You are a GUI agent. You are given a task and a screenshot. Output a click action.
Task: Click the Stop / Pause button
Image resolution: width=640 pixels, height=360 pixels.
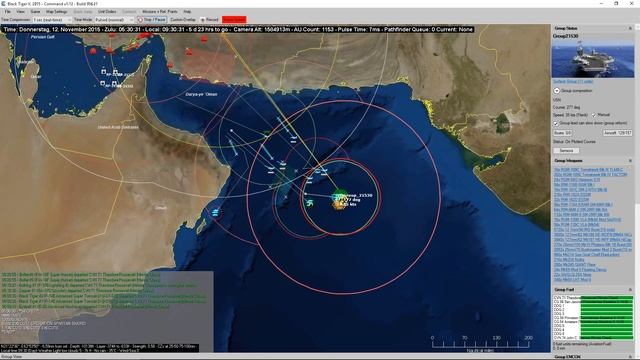(152, 20)
